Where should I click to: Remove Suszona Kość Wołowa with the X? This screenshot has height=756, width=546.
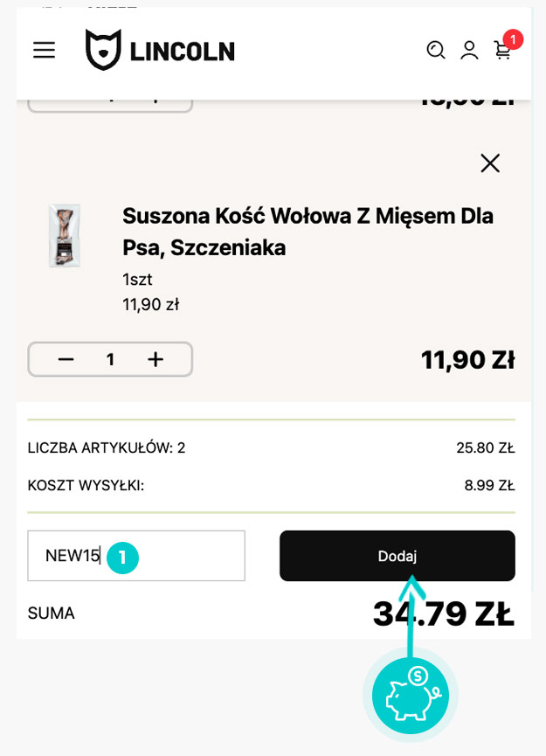point(490,163)
